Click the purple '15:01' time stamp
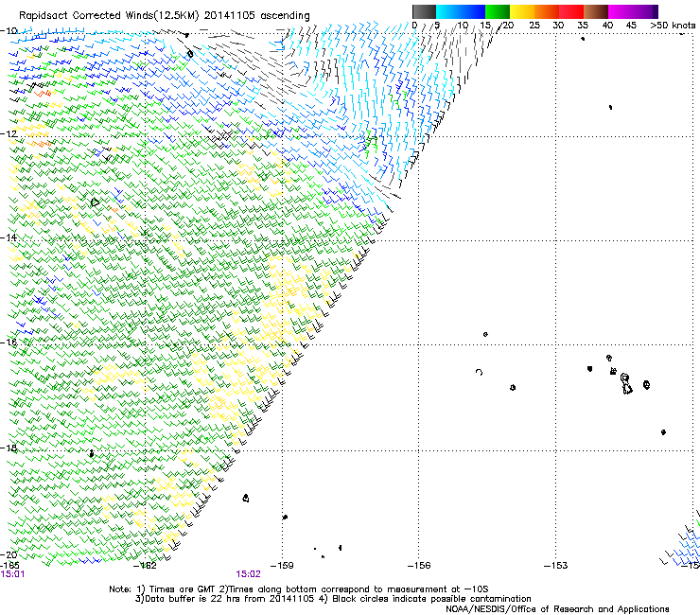 pos(12,574)
